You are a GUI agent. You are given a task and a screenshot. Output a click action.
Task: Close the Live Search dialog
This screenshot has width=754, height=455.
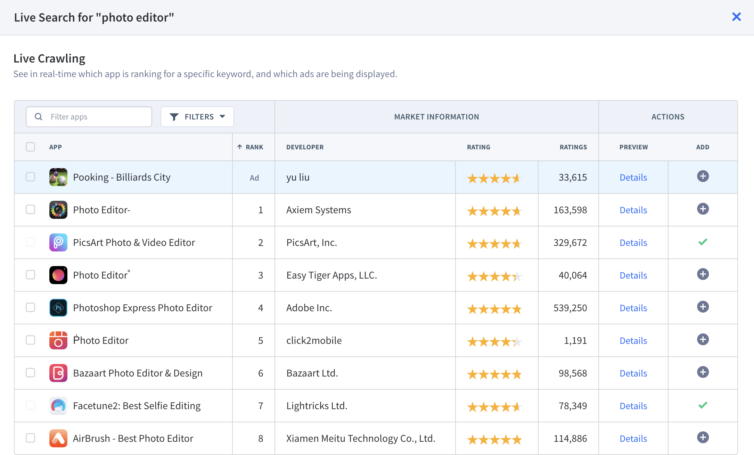click(736, 17)
